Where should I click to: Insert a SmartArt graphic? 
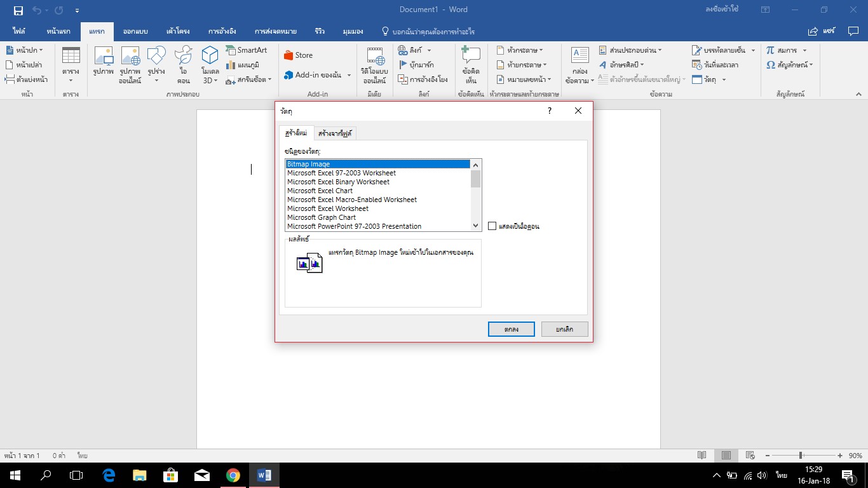click(247, 50)
